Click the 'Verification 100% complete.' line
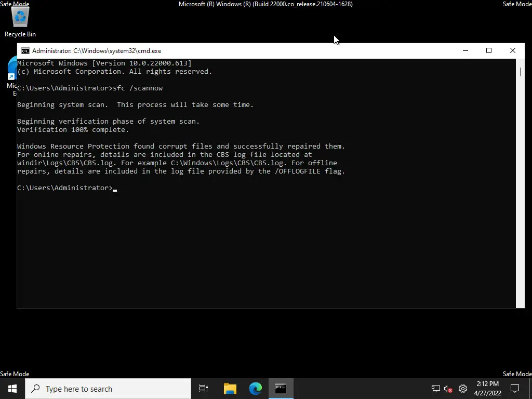The height and width of the screenshot is (399, 532). pos(73,129)
